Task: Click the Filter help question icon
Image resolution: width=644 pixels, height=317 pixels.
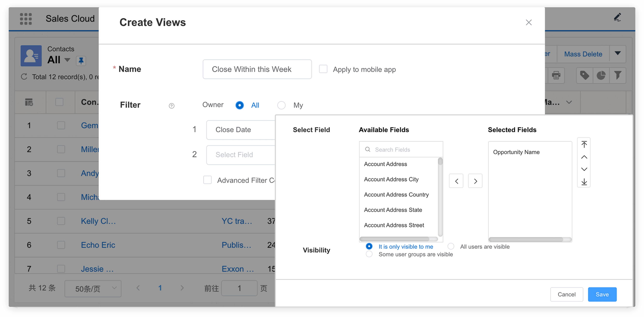Action: tap(171, 106)
